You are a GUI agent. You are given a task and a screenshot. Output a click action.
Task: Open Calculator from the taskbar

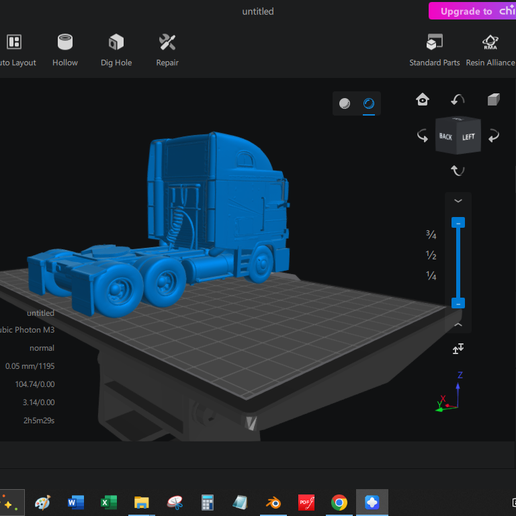pyautogui.click(x=207, y=502)
